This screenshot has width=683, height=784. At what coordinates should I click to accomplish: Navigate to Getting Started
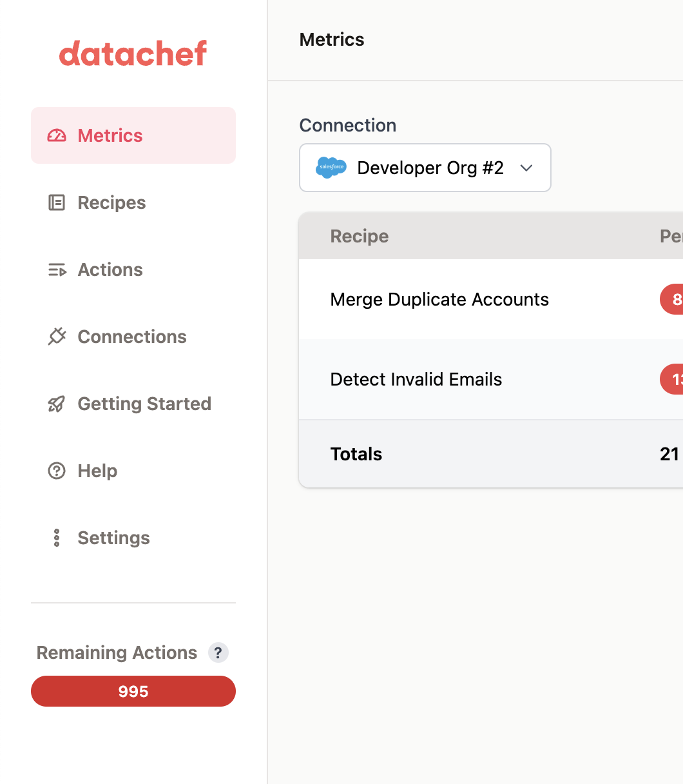144,404
